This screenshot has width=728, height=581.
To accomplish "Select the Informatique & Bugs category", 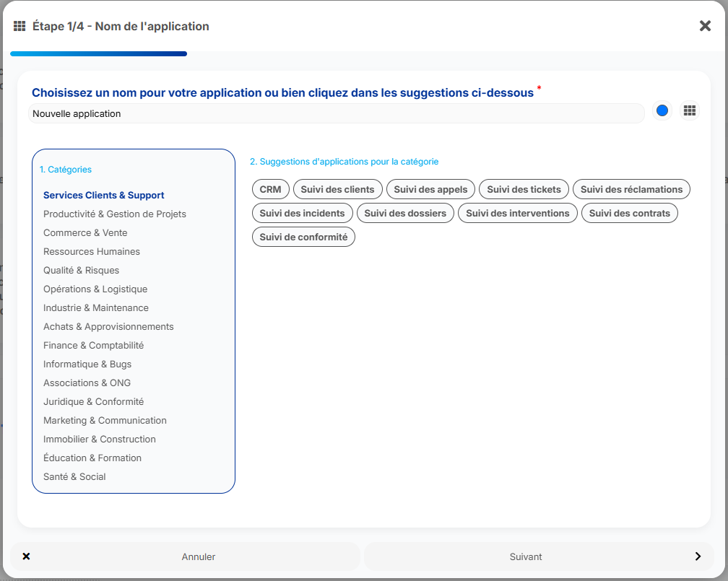I will 87,364.
